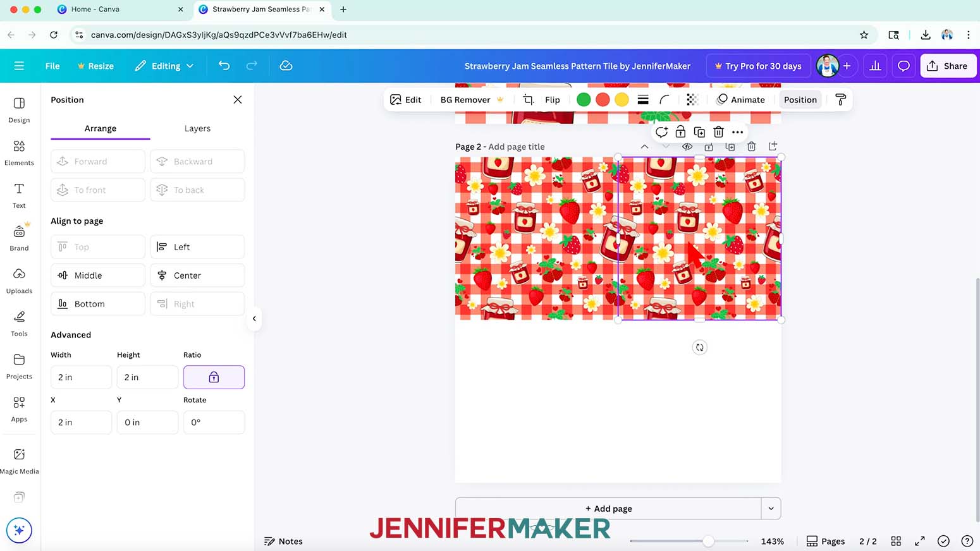Click Resize in the top bar
Viewport: 980px width, 551px height.
tap(95, 66)
